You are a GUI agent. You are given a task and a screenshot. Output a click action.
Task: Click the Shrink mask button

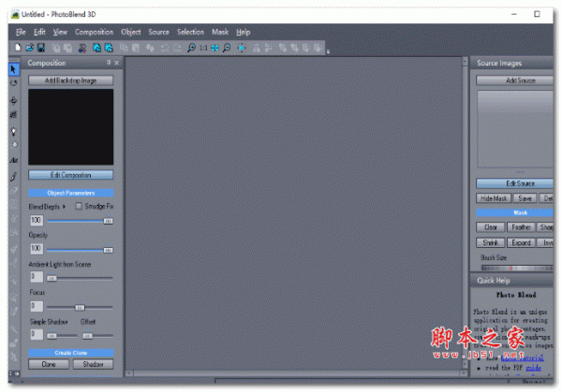pyautogui.click(x=491, y=242)
